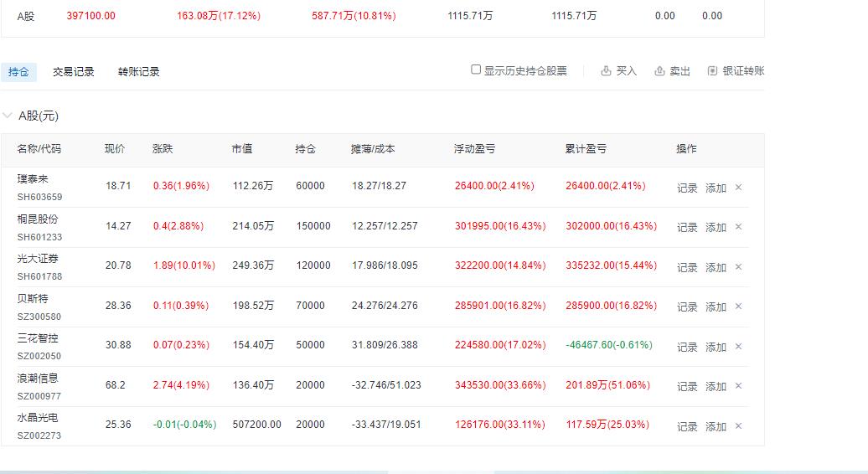Open 记录 for the 贝斯特 row

(687, 307)
